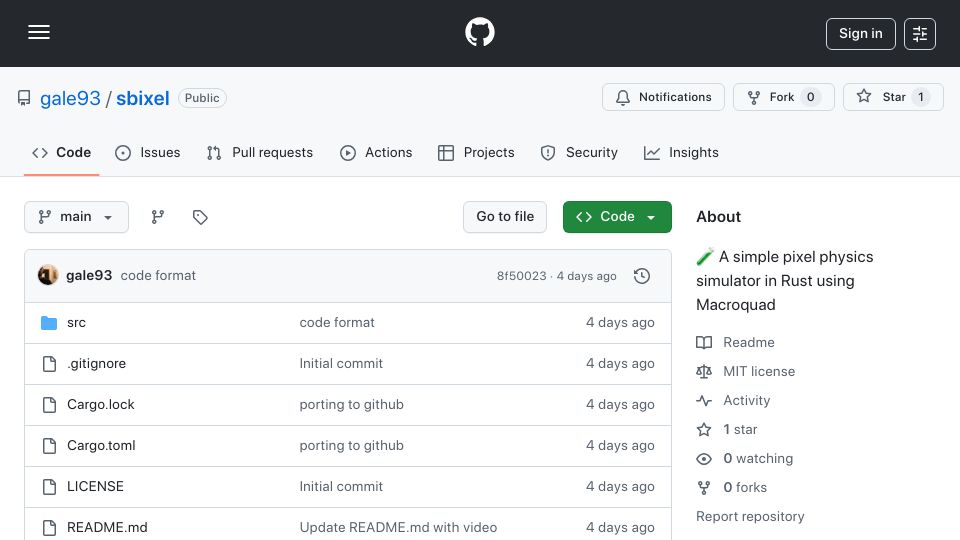Open the src folder

77,323
